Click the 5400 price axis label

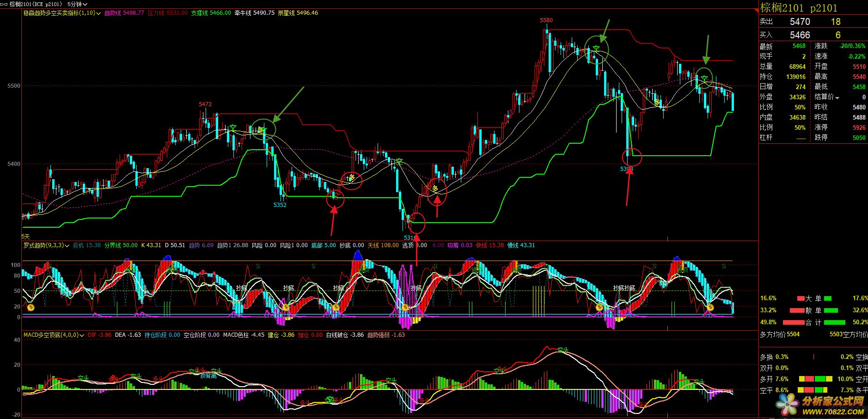pos(14,164)
